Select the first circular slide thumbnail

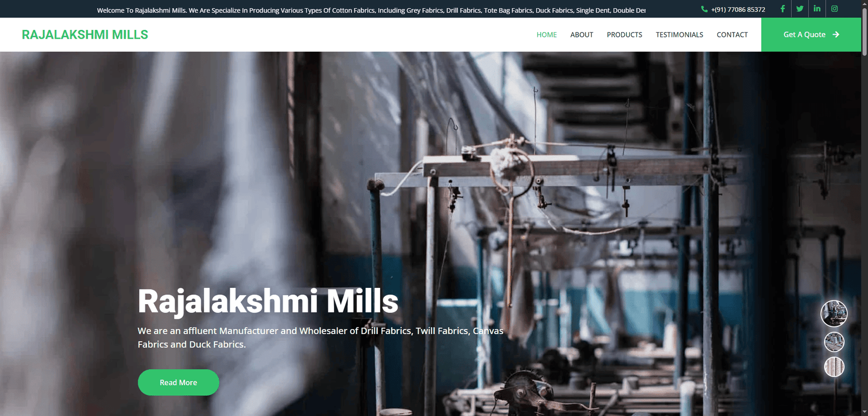(834, 313)
